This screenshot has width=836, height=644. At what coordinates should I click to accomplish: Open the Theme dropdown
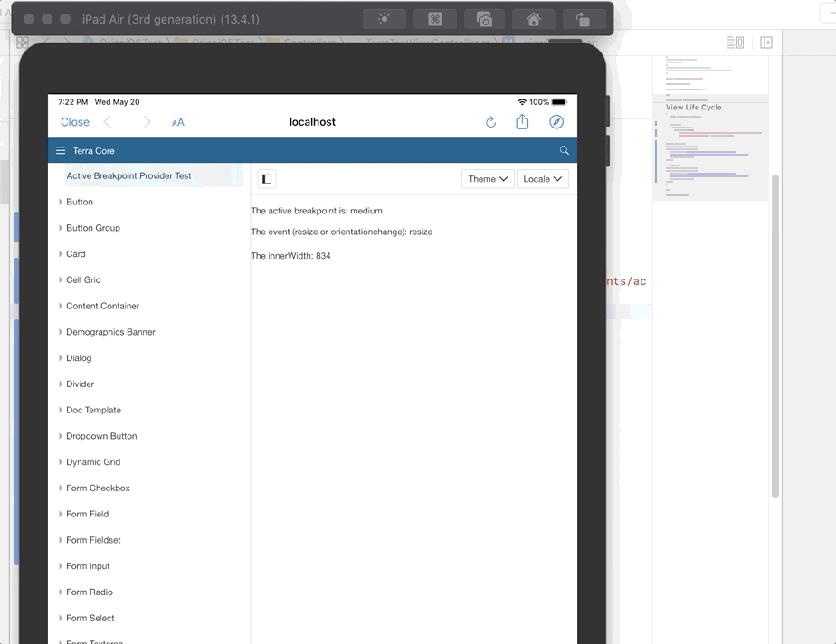pyautogui.click(x=488, y=178)
